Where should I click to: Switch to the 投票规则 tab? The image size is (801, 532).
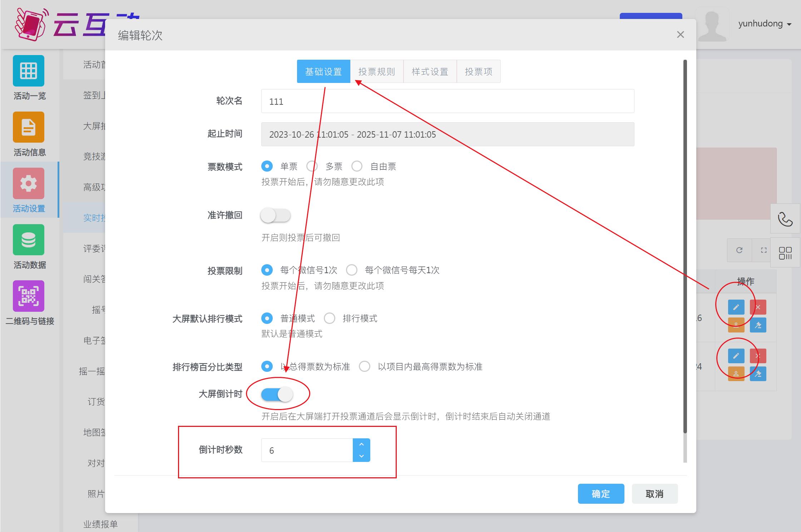(376, 72)
